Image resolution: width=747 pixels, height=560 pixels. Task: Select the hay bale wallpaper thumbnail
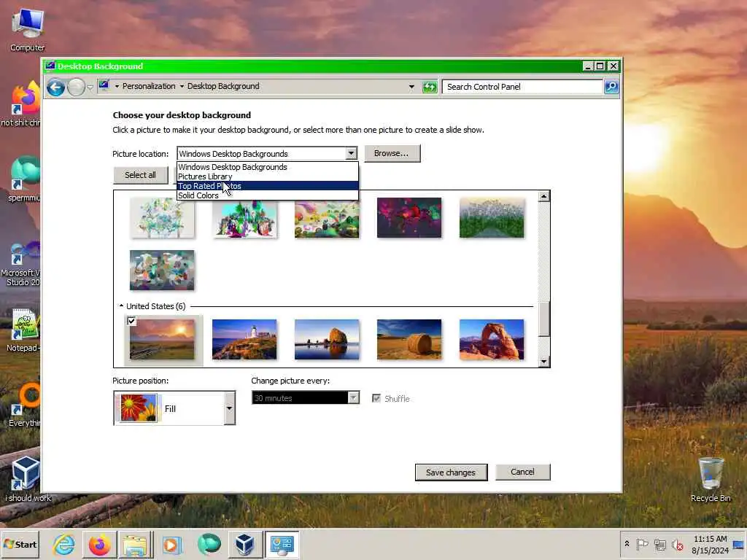pyautogui.click(x=409, y=340)
